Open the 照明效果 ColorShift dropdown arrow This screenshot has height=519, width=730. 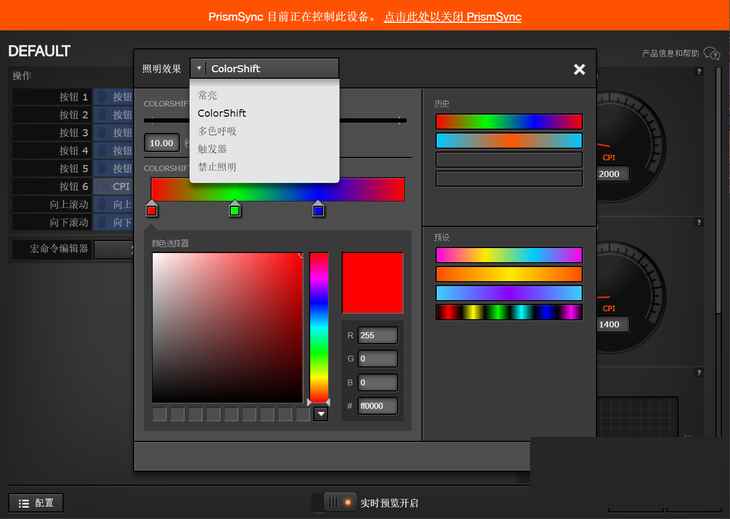point(199,68)
